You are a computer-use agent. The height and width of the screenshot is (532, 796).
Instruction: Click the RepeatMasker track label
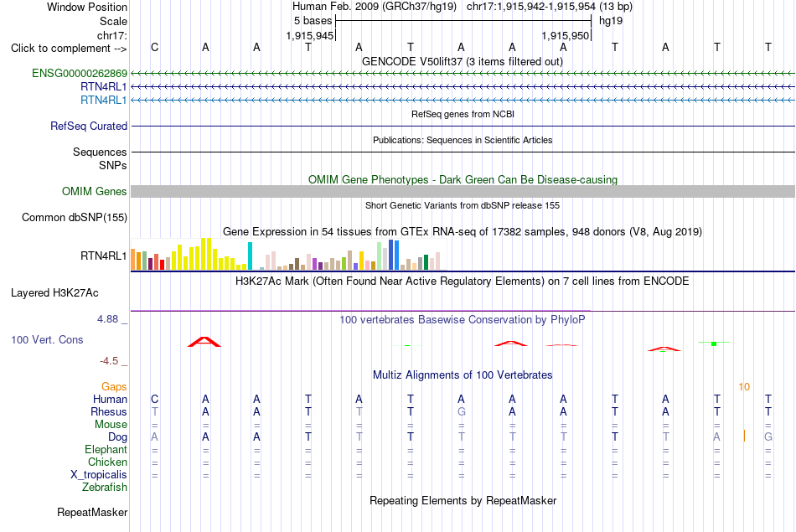click(x=92, y=512)
